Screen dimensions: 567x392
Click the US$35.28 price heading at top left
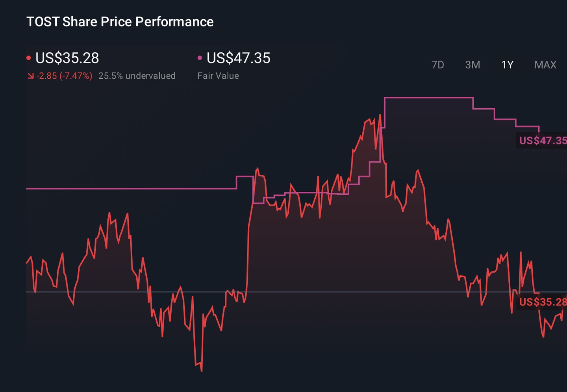click(x=67, y=58)
